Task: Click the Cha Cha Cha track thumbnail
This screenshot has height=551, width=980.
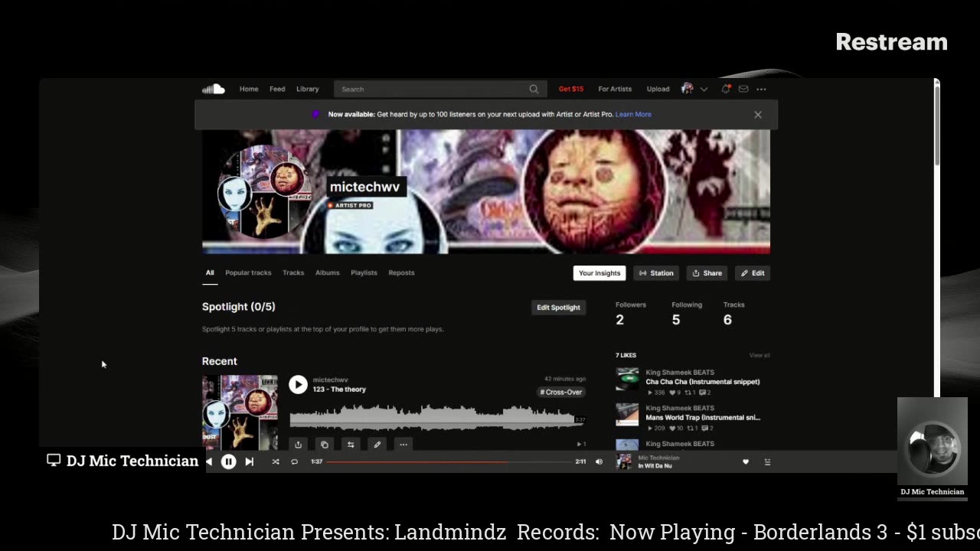Action: coord(627,380)
